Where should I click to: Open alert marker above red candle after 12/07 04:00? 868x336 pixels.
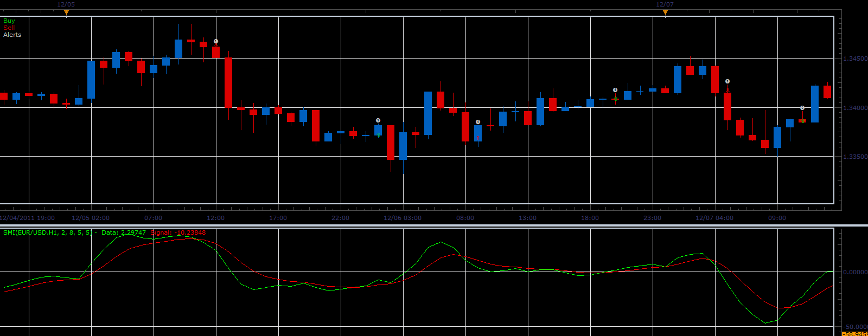(727, 82)
